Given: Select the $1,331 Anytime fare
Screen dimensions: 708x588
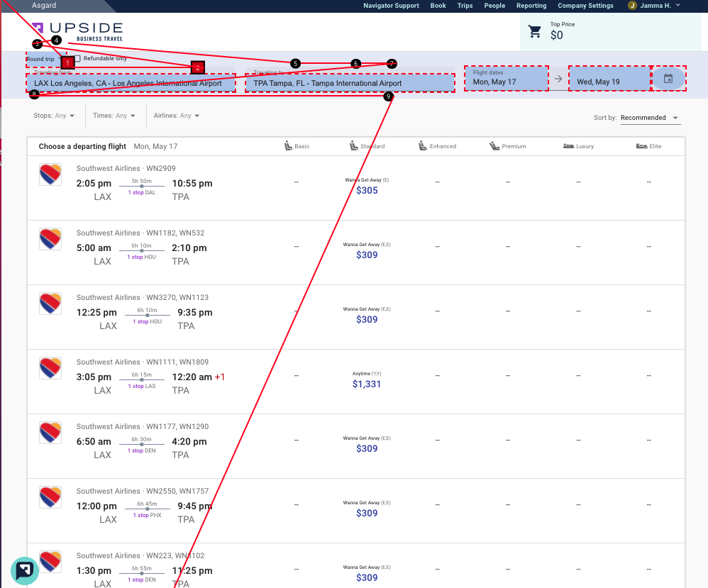Looking at the screenshot, I should click(367, 380).
